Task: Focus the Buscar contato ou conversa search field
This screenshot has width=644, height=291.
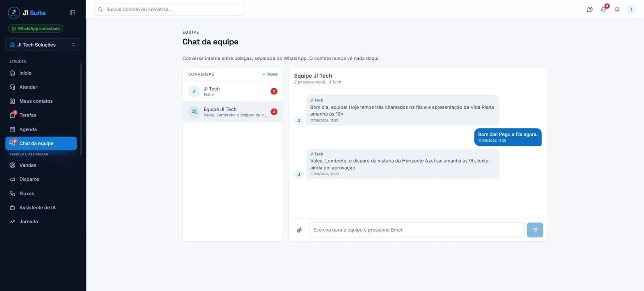Action: [x=169, y=9]
